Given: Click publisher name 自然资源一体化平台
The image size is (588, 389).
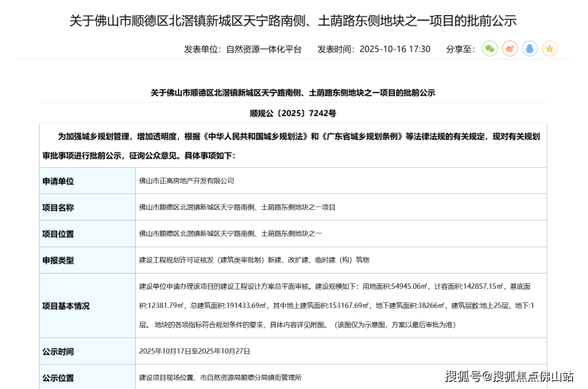Looking at the screenshot, I should tap(264, 49).
